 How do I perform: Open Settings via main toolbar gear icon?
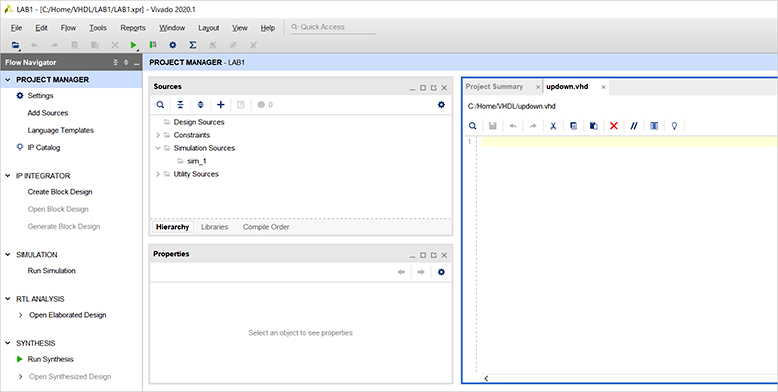(173, 45)
